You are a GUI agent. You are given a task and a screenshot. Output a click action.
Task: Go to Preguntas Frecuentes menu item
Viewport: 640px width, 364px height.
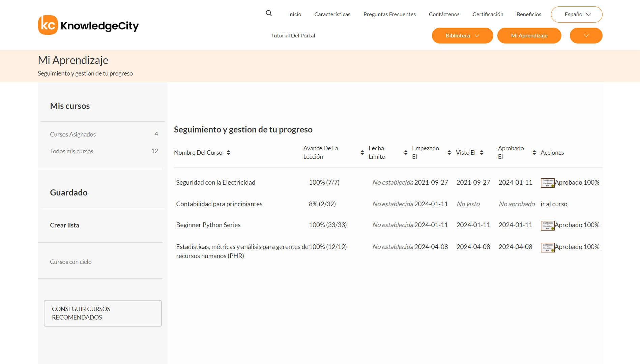click(x=389, y=14)
